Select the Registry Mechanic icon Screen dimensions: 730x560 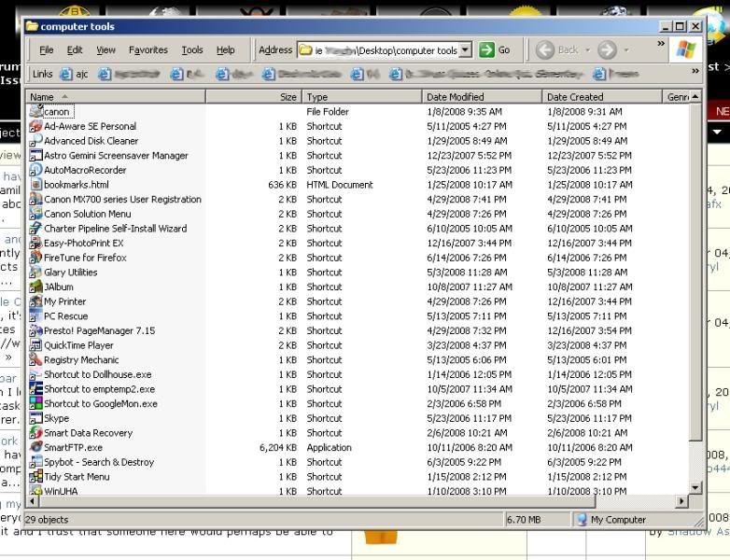tap(35, 359)
